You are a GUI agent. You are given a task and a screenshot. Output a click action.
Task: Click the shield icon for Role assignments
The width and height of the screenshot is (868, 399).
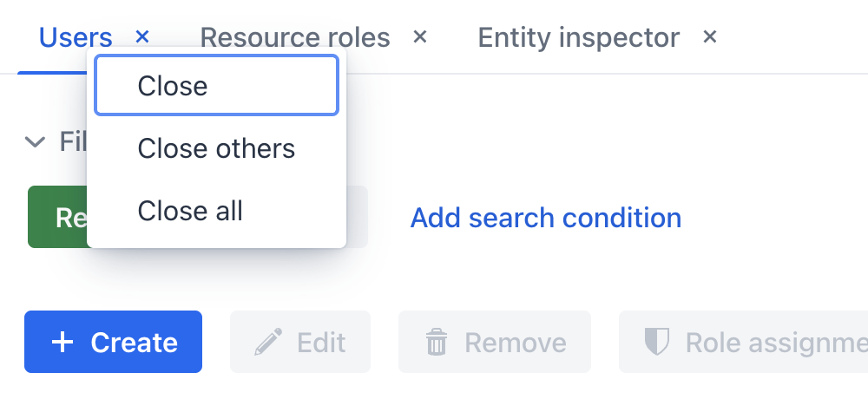click(657, 343)
